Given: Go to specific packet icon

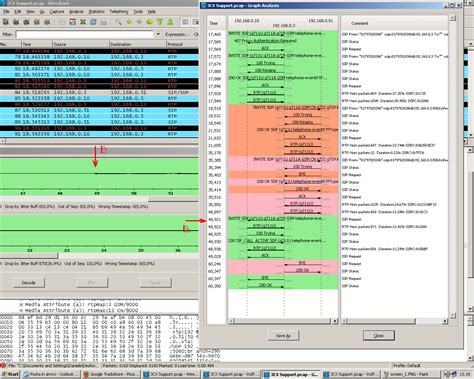Looking at the screenshot, I should coord(149,22).
